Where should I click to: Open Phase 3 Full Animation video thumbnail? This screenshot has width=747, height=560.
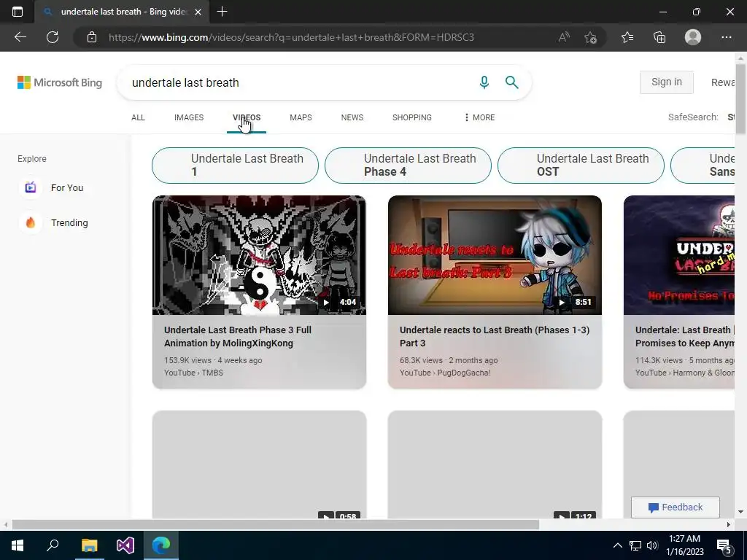tap(259, 255)
